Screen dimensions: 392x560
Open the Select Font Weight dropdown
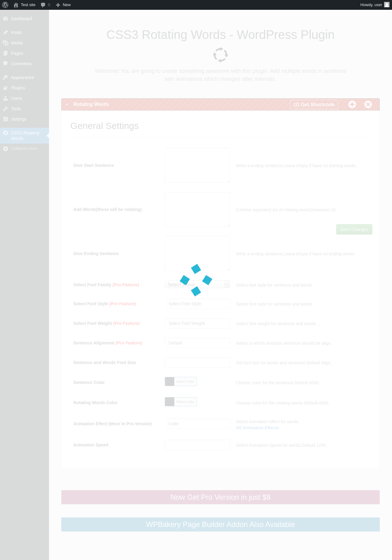(197, 323)
